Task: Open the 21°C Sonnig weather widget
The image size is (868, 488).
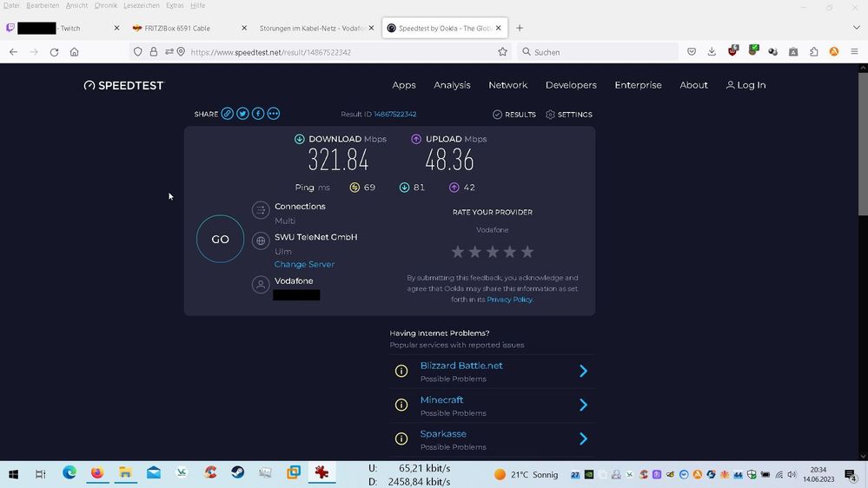Action: tap(526, 475)
